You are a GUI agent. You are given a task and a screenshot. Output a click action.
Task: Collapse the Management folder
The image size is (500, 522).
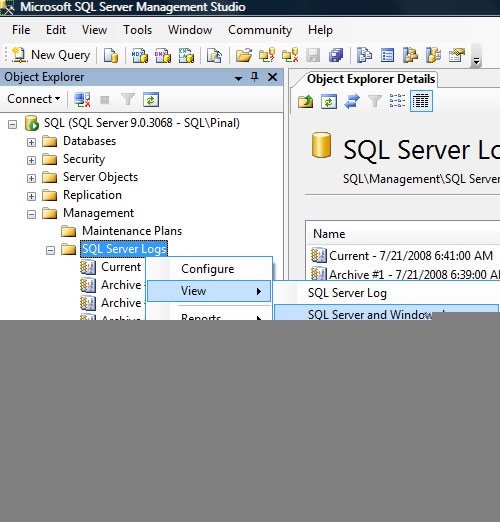(31, 214)
